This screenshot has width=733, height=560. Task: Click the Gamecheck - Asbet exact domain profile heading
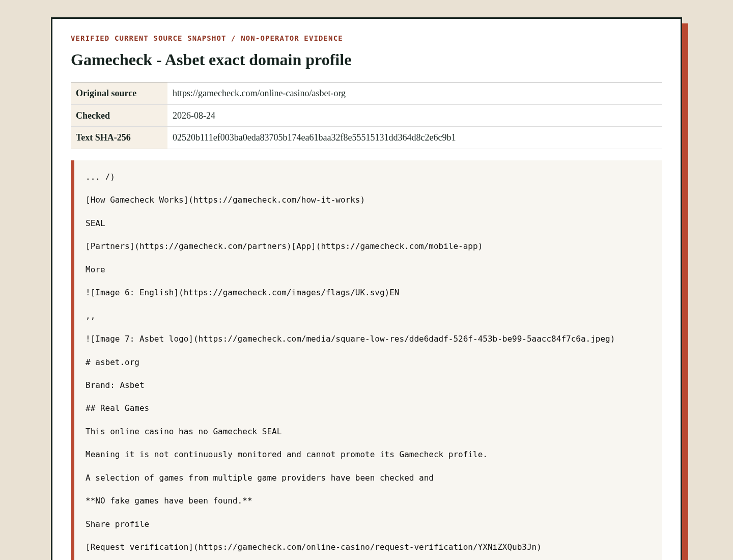pyautogui.click(x=211, y=60)
